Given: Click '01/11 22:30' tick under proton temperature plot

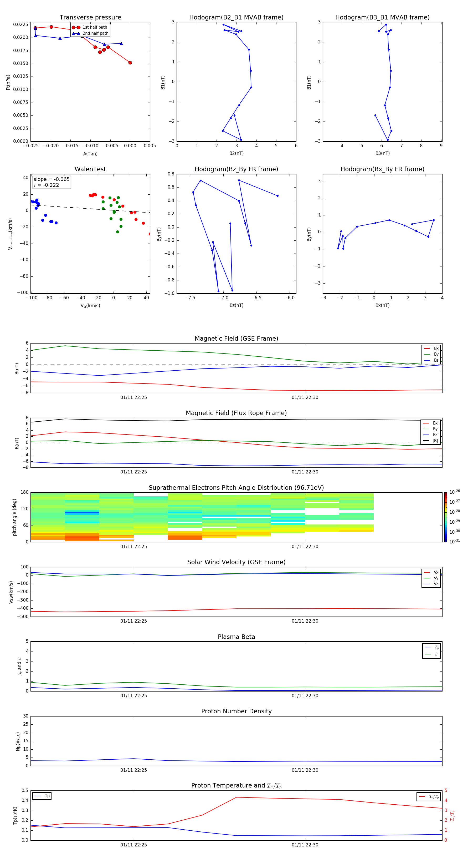Looking at the screenshot, I should click(x=305, y=845).
